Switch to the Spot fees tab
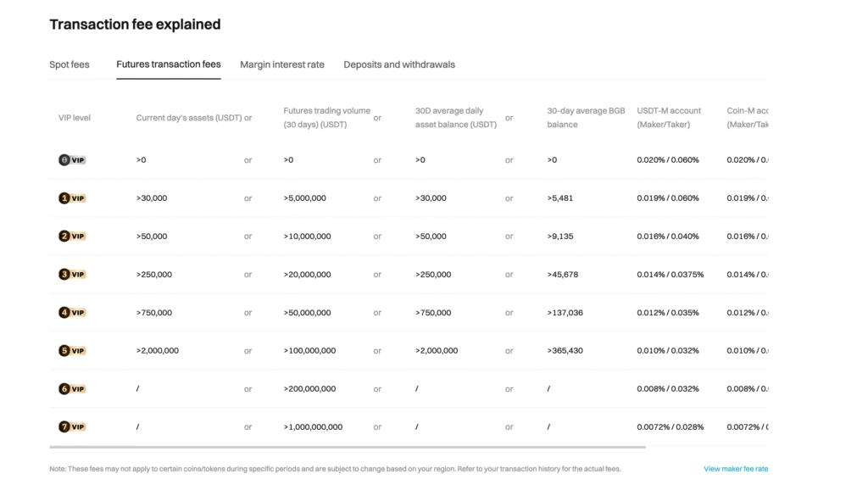This screenshot has width=868, height=496. (x=70, y=64)
